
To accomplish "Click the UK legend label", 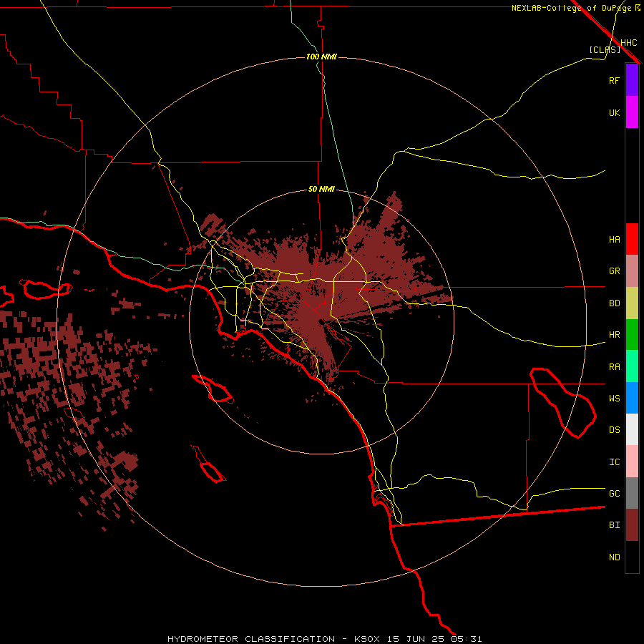I will pos(614,112).
